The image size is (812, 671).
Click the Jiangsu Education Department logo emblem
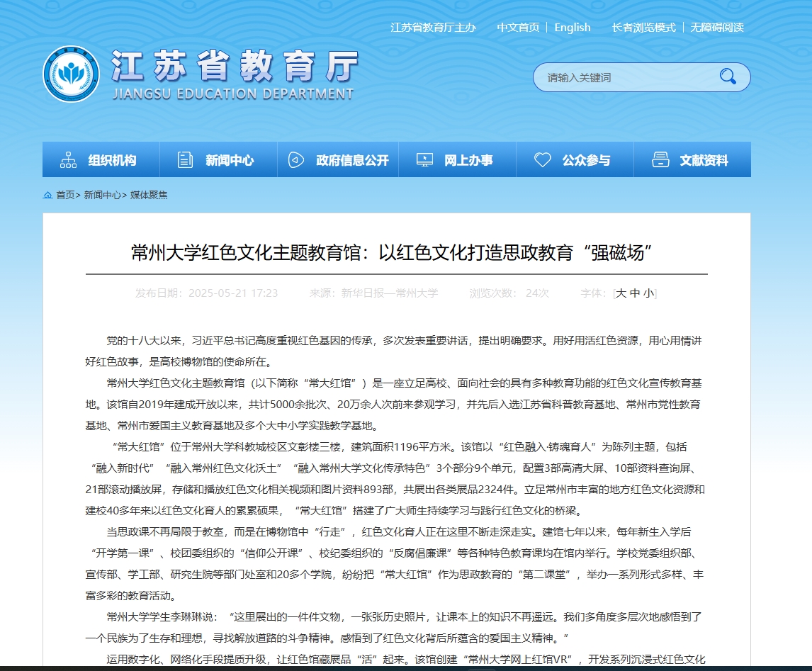(x=71, y=74)
